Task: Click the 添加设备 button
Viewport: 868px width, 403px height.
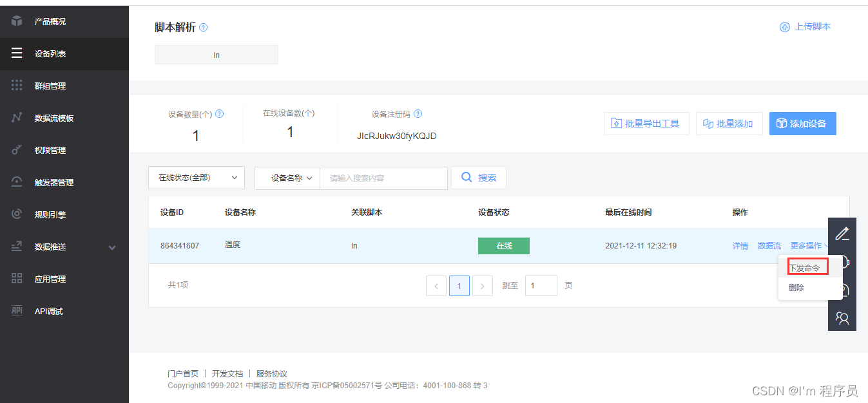Action: tap(802, 123)
